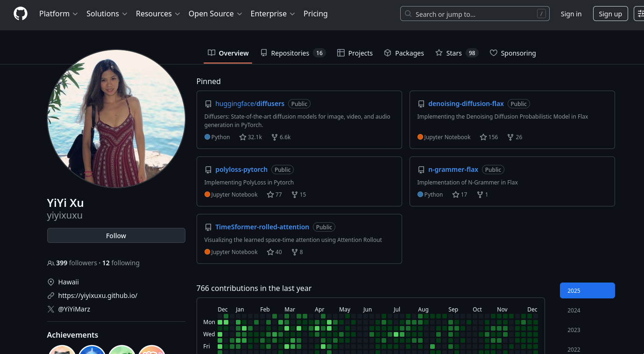
Task: Click the followers people icon
Action: tap(51, 263)
